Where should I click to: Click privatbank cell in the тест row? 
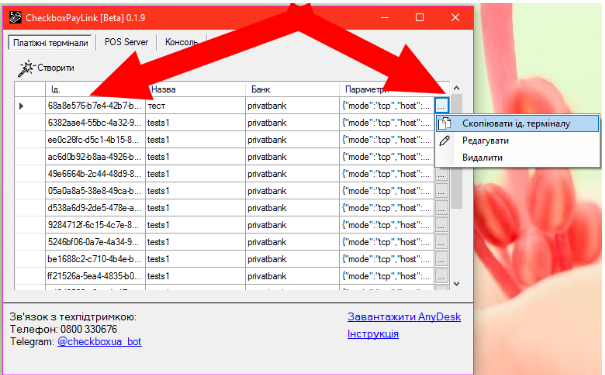(x=292, y=105)
